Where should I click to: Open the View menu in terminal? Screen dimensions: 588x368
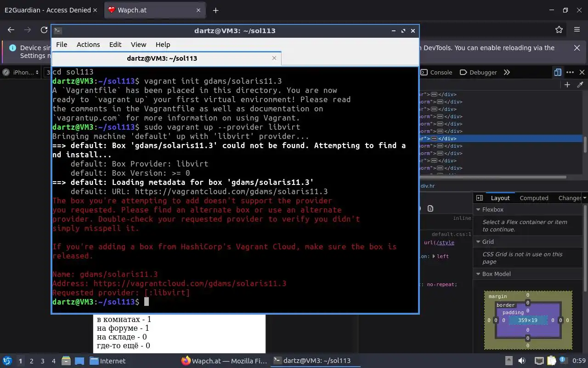(138, 45)
